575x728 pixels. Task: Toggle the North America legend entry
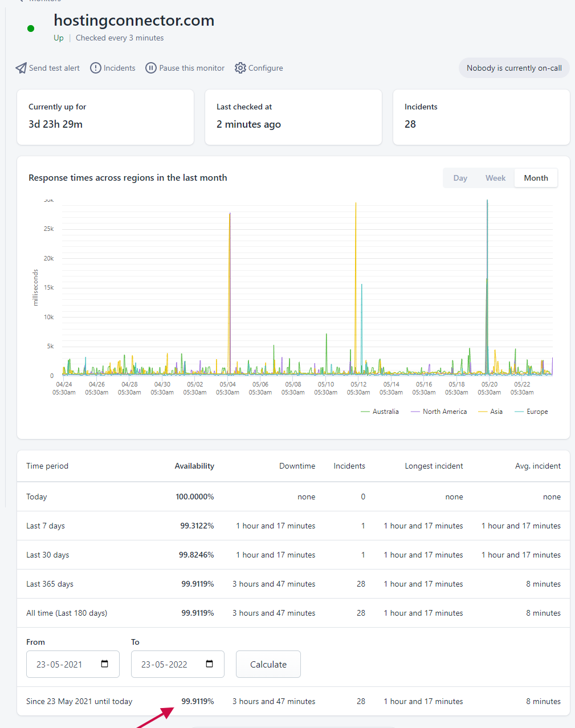pos(439,412)
